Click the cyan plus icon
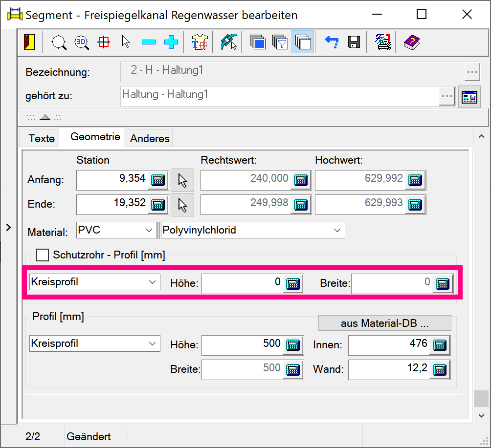 pos(171,43)
